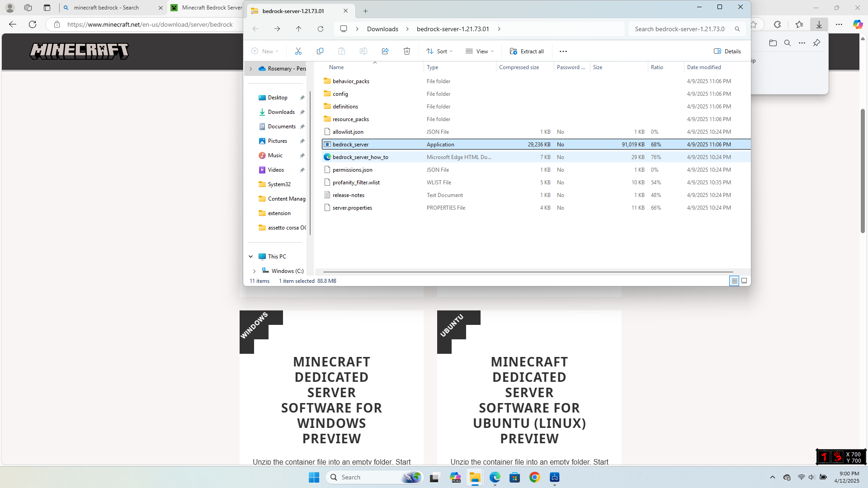Click the chevron after Downloads in breadcrumb
The height and width of the screenshot is (488, 868).
coord(407,29)
